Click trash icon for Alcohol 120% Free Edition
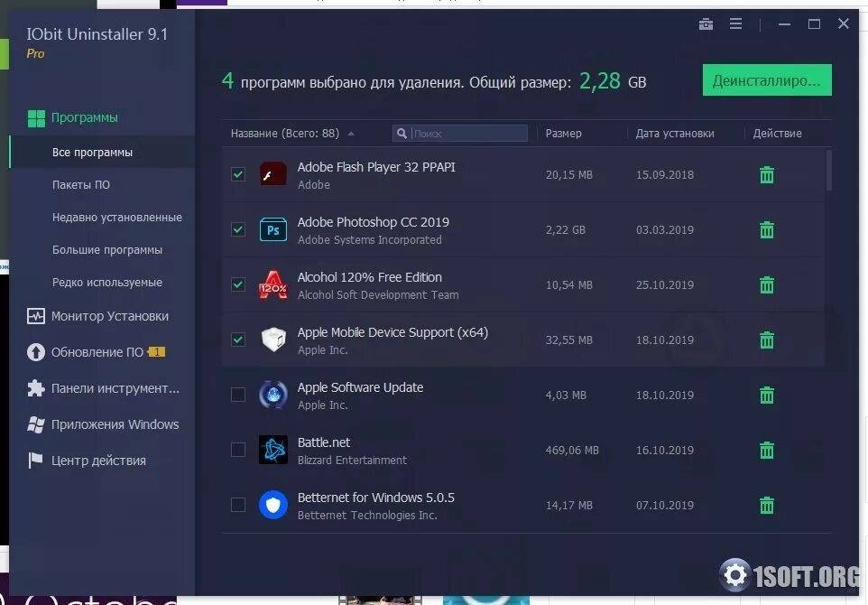The image size is (868, 605). coord(767,284)
